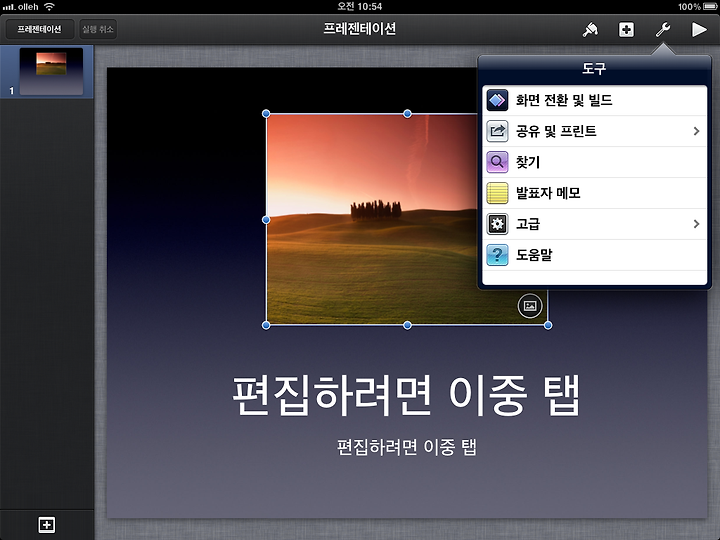Tap the top-left image resize handle

(266, 113)
